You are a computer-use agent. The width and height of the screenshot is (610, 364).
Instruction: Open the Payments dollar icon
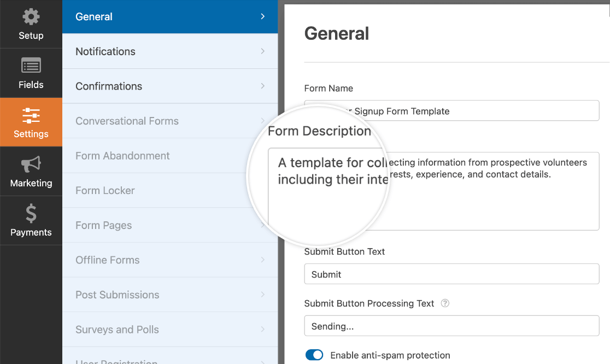point(31,214)
